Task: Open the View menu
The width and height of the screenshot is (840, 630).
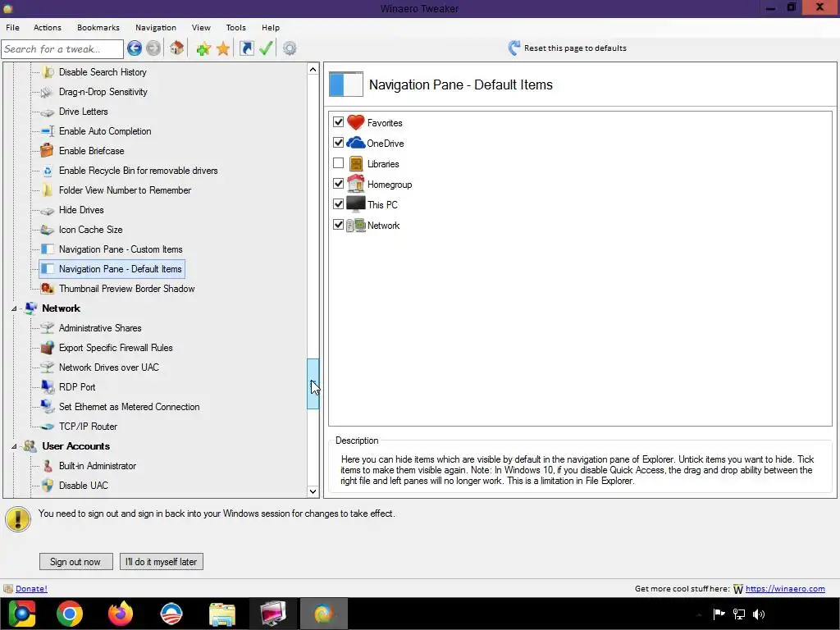Action: coord(201,27)
